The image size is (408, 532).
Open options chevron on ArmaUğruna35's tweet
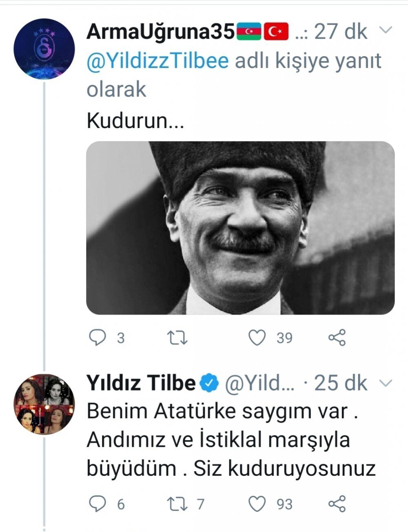(x=386, y=30)
